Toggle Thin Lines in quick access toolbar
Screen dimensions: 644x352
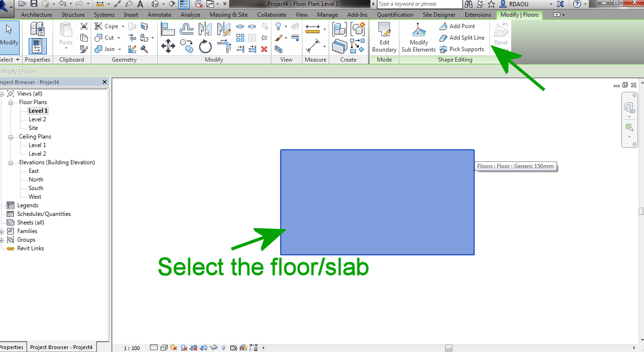click(x=184, y=4)
